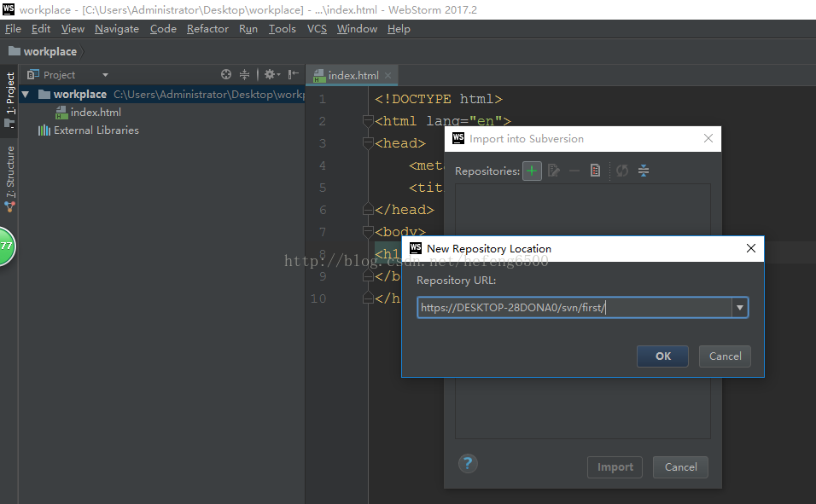The width and height of the screenshot is (816, 504).
Task: Cancel the New Repository Location dialog
Action: tap(725, 356)
